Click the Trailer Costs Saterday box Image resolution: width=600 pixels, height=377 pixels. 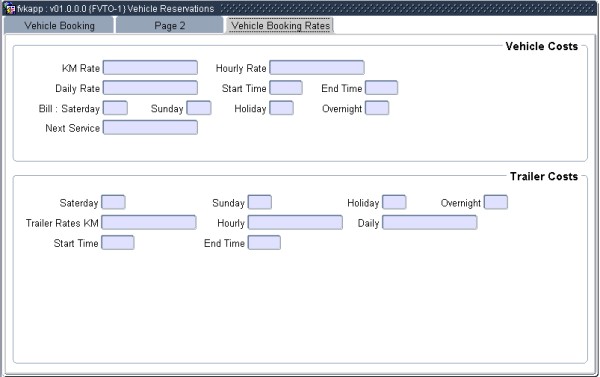(x=113, y=202)
